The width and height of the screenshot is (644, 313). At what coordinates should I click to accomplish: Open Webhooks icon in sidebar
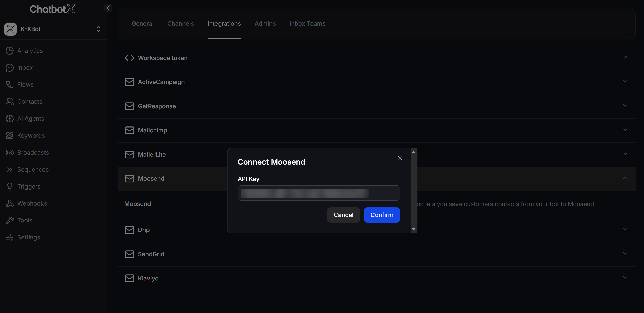point(10,203)
